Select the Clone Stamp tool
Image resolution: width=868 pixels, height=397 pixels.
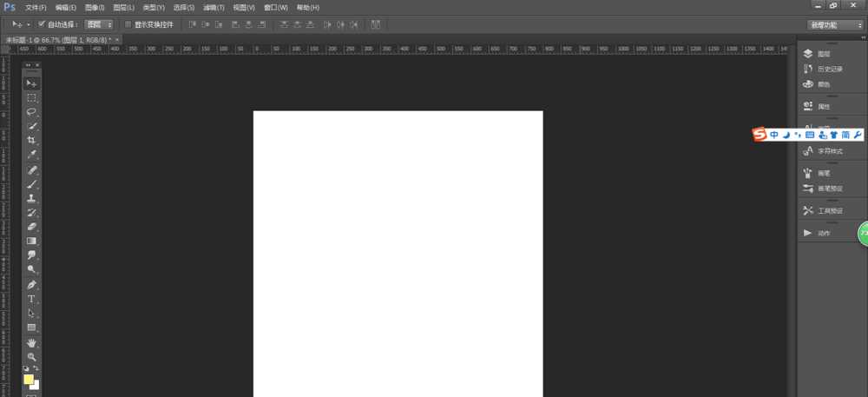coord(31,198)
